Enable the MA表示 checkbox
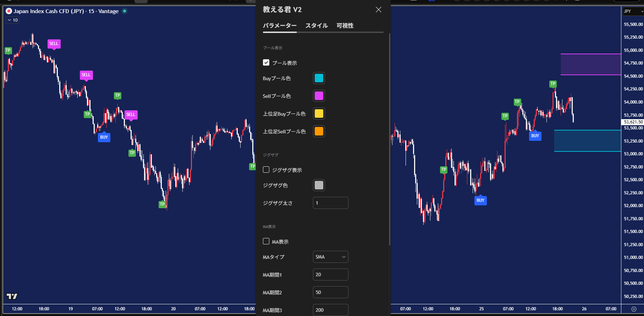Image resolution: width=644 pixels, height=316 pixels. [x=266, y=242]
